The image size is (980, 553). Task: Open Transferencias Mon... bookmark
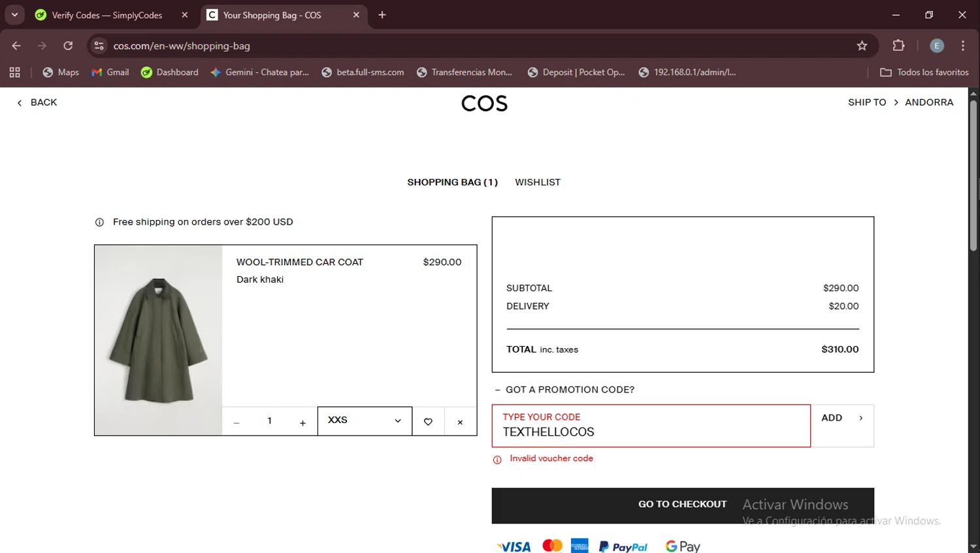click(x=464, y=72)
